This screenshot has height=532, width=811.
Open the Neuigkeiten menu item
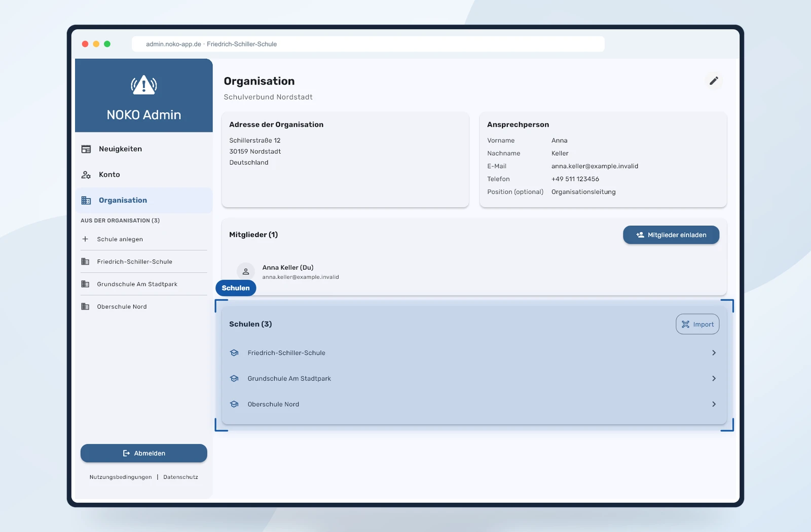[144, 149]
